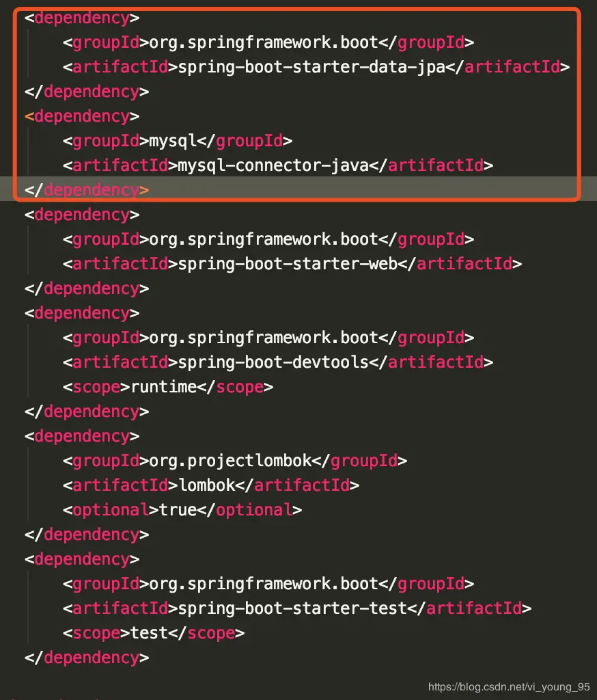Screen dimensions: 597x700
Task: Click the lombok artifactId value
Action: point(206,485)
